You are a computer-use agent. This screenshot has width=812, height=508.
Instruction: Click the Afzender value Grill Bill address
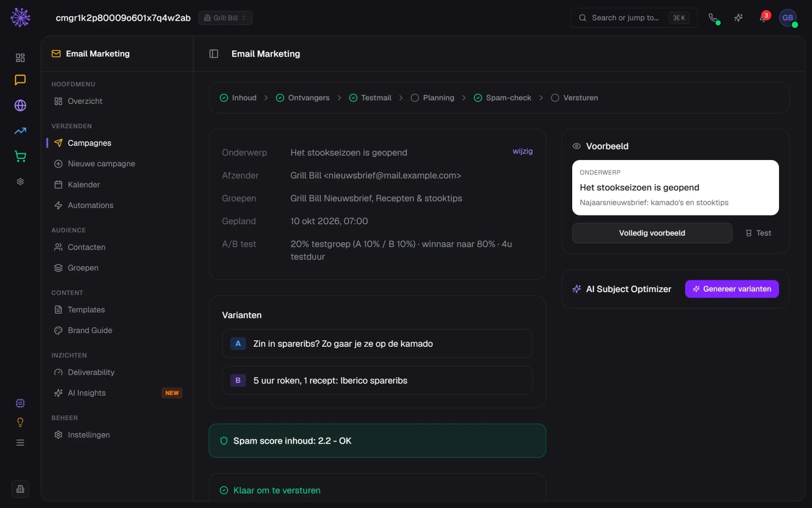pos(376,175)
